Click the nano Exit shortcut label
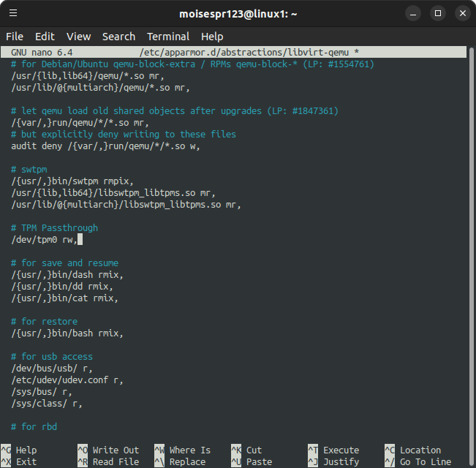Screen dimensions: 476x468 click(x=26, y=462)
